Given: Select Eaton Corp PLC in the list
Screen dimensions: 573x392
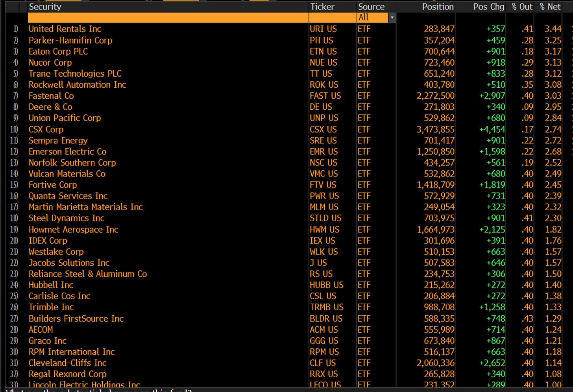Looking at the screenshot, I should coord(58,52).
